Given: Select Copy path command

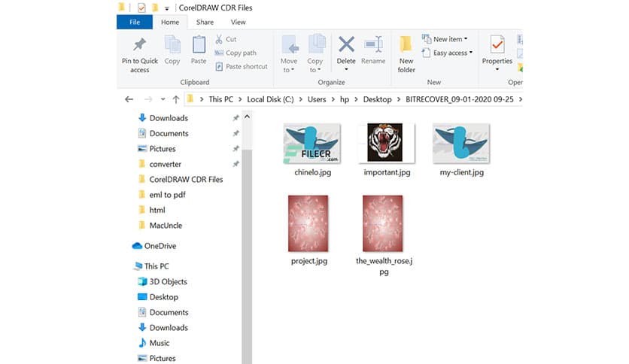Looking at the screenshot, I should pyautogui.click(x=235, y=53).
